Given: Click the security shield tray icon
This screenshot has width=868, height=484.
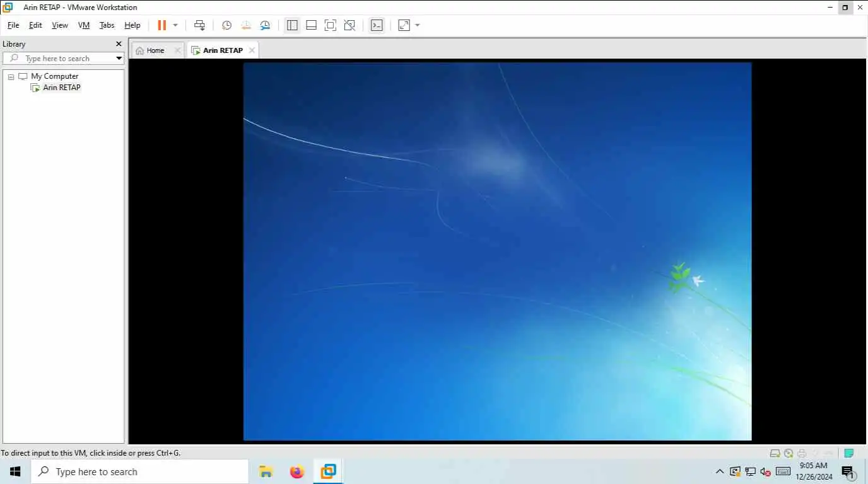Looking at the screenshot, I should [735, 471].
